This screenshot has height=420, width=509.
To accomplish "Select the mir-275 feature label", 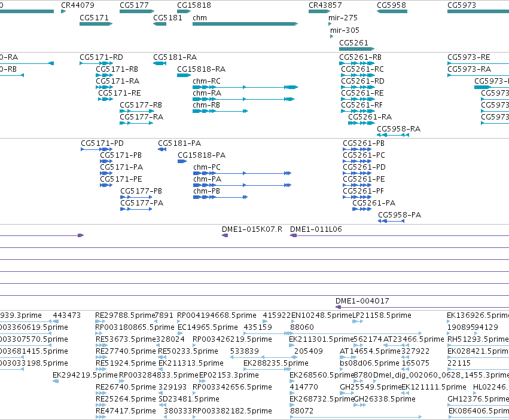I will [343, 17].
